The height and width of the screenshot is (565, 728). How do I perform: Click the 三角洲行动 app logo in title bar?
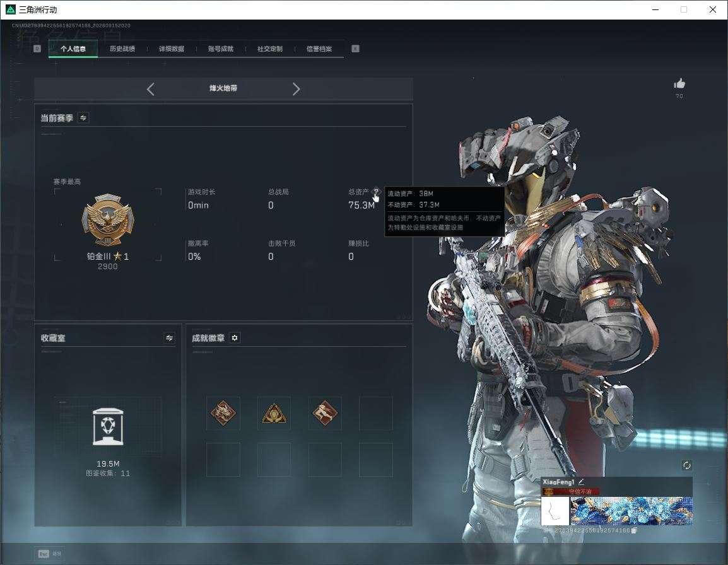tap(10, 9)
